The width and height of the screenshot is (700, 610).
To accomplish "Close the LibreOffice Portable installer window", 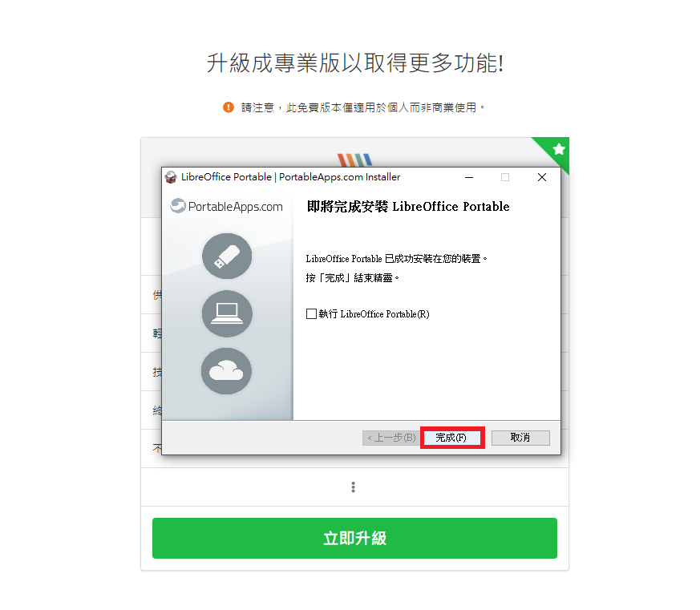I will pyautogui.click(x=542, y=177).
